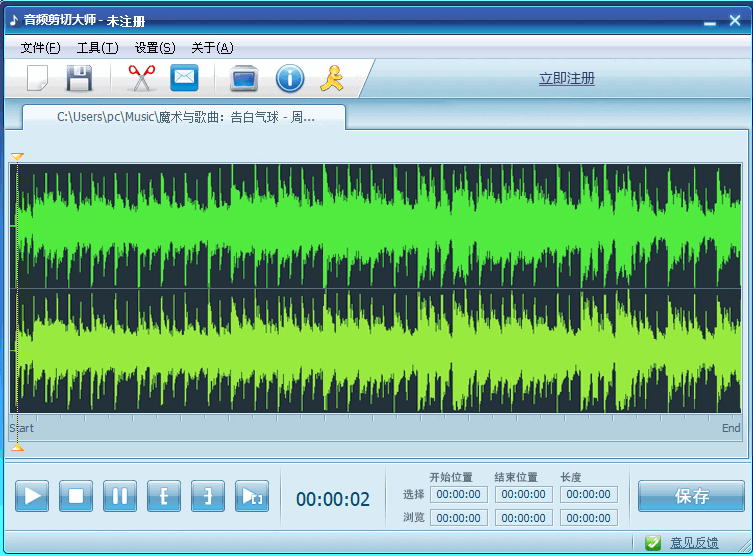Click the 浏览 长度 time field
753x556 pixels.
[588, 518]
